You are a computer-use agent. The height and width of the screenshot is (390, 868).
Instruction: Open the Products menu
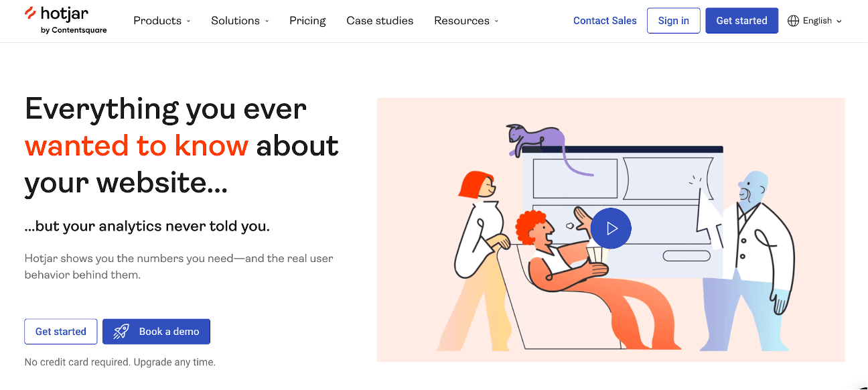point(162,21)
